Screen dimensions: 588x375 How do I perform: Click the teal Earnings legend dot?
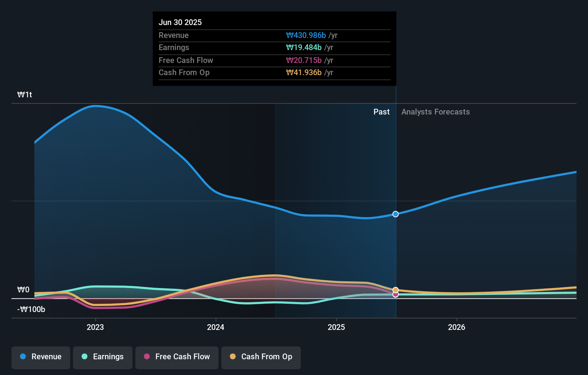point(84,357)
